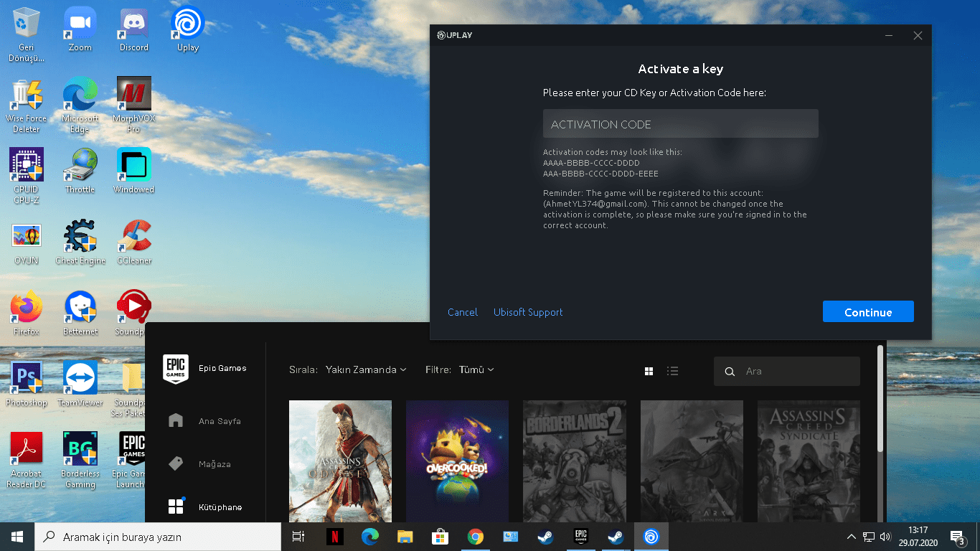Open Kütüphane in Epic Games sidebar
Viewport: 980px width, 551px height.
(205, 507)
